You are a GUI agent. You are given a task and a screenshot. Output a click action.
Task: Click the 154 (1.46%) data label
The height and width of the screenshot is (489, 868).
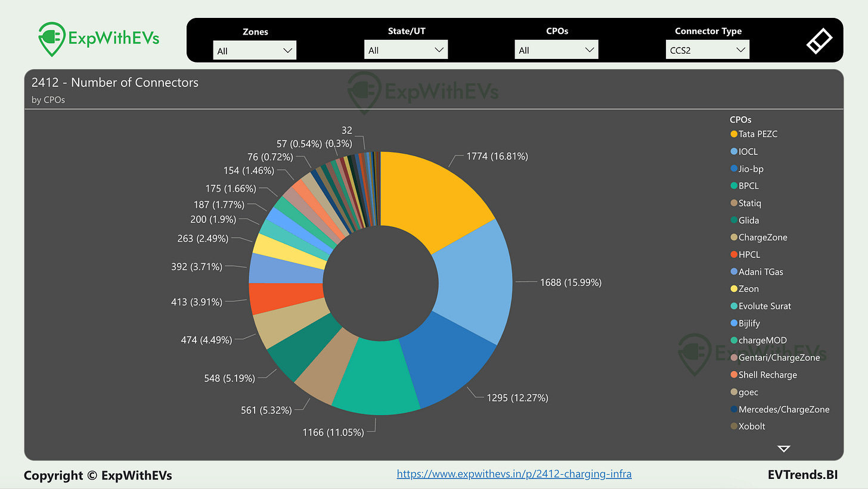pyautogui.click(x=249, y=170)
